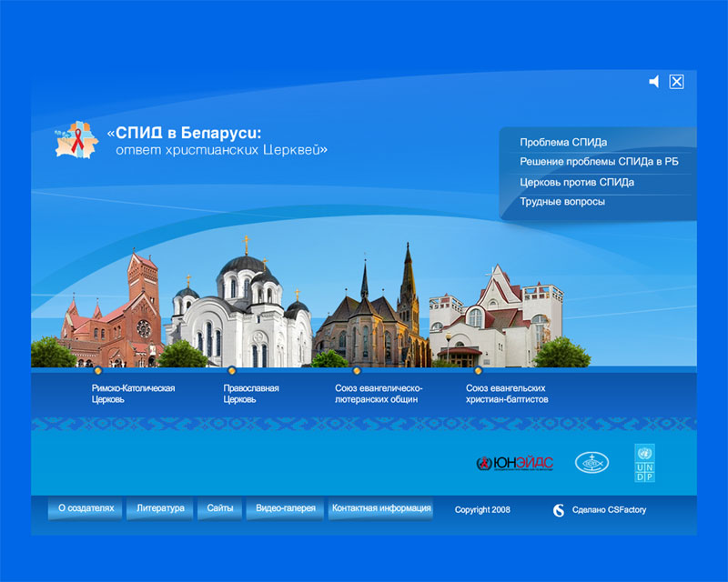Open the 'Литература' section
This screenshot has height=582, width=728.
coord(160,508)
